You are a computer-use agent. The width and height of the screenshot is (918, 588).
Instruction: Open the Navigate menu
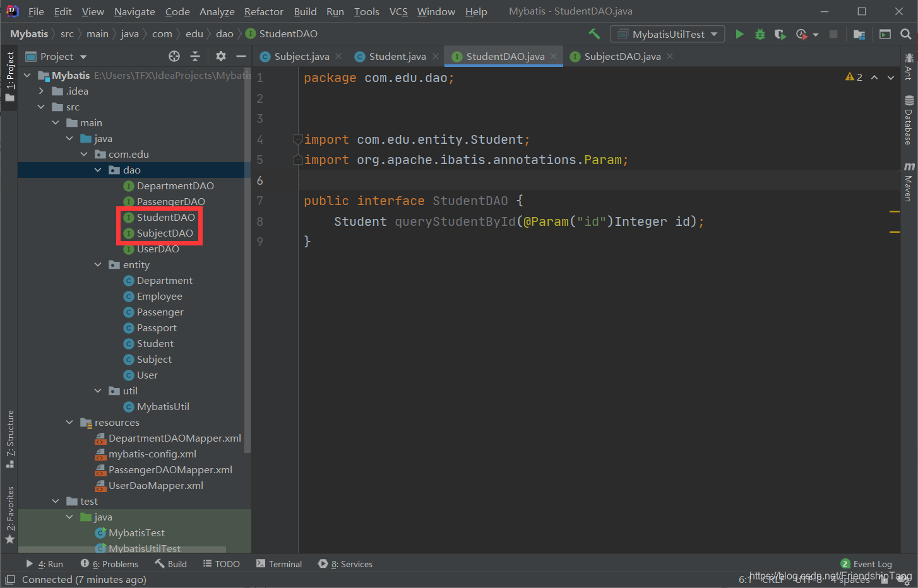click(134, 11)
